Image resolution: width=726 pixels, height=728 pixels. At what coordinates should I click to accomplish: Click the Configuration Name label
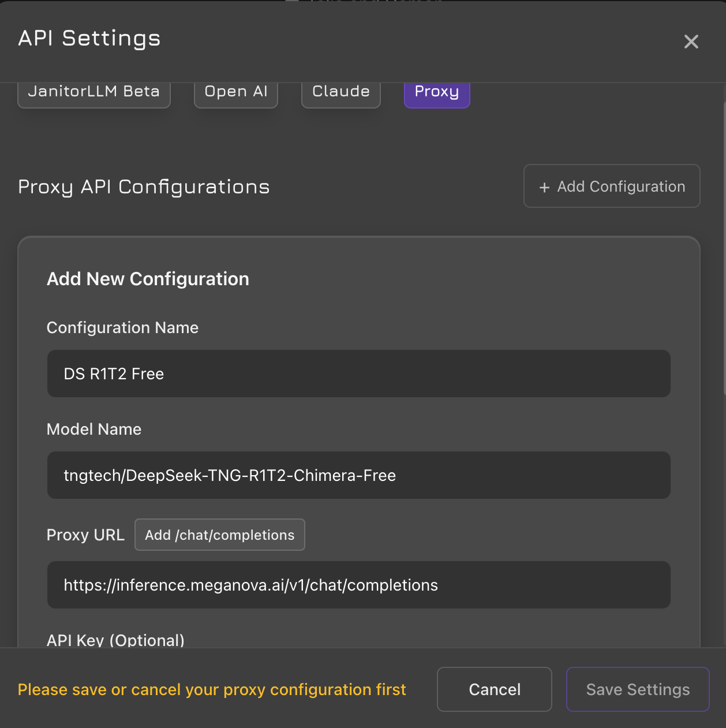(122, 328)
